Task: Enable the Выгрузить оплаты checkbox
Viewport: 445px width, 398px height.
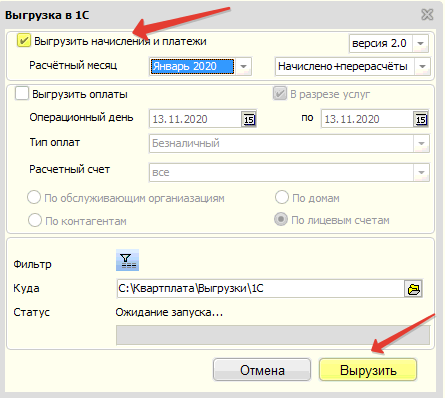Action: click(22, 93)
